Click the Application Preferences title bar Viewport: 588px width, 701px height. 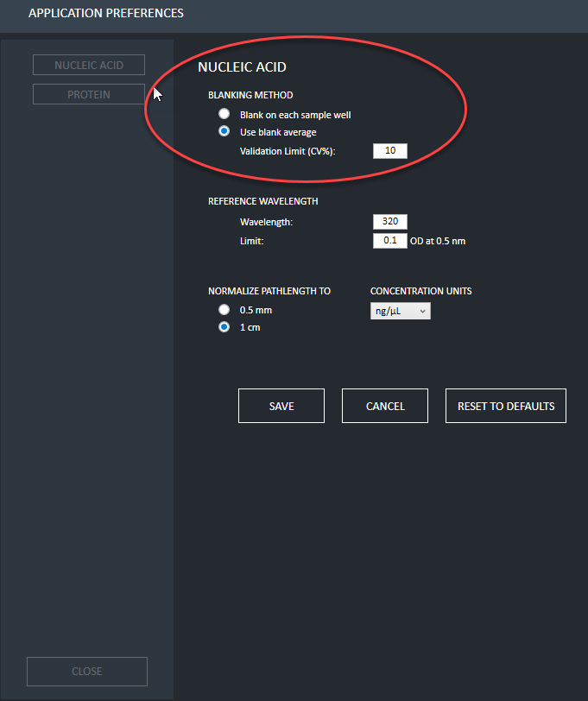(x=106, y=14)
